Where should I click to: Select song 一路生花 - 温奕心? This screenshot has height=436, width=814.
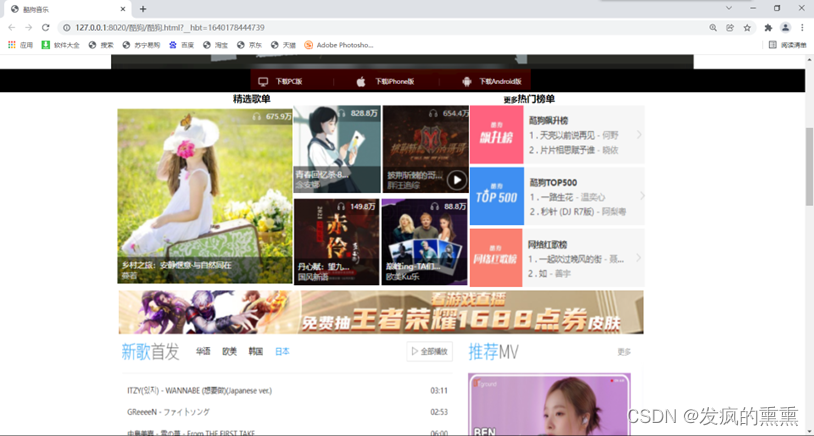567,197
